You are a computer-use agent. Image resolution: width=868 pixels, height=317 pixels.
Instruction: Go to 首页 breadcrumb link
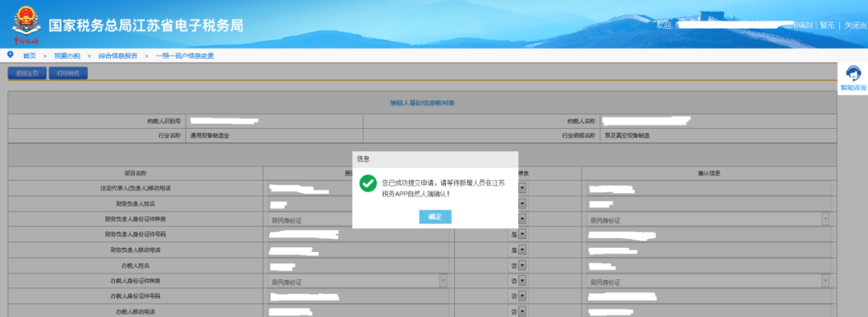point(29,56)
